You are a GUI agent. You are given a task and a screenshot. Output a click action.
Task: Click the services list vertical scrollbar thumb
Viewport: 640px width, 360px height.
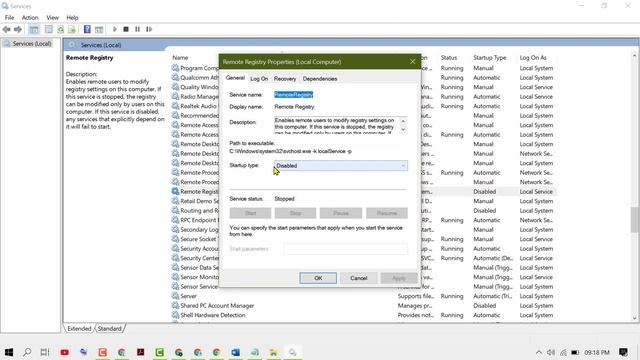tap(634, 219)
